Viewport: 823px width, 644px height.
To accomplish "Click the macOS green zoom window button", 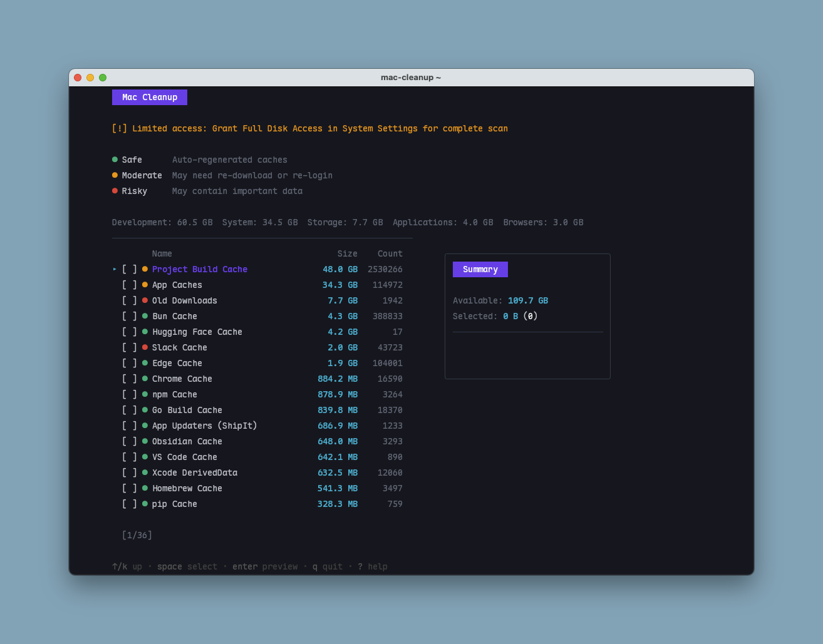I will (x=103, y=78).
